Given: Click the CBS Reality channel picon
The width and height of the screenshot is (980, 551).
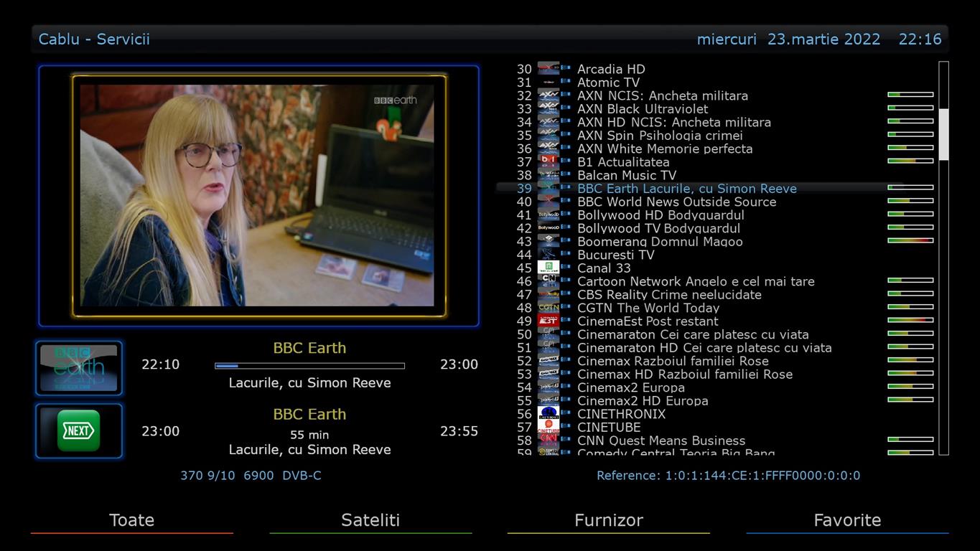Looking at the screenshot, I should pyautogui.click(x=549, y=295).
